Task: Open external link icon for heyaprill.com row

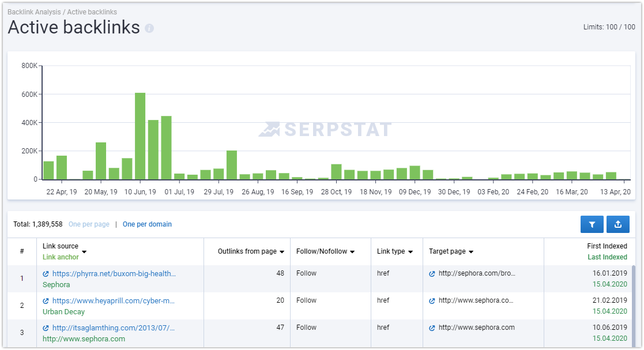Action: point(46,301)
